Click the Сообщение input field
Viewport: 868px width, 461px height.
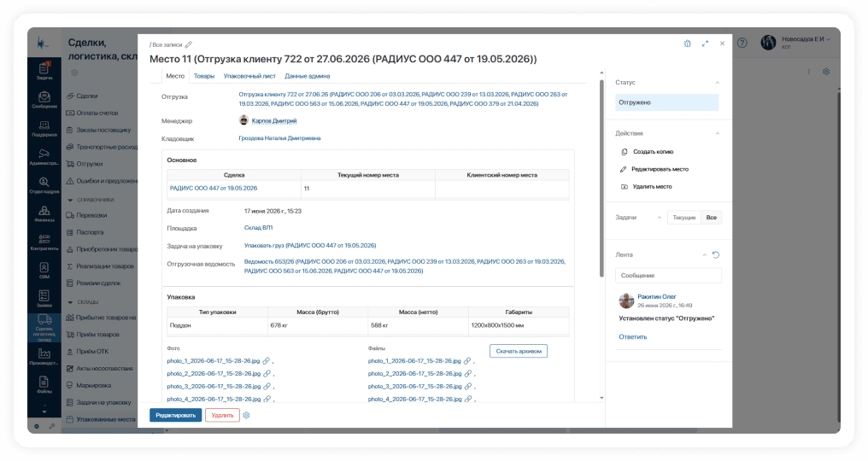(x=668, y=276)
